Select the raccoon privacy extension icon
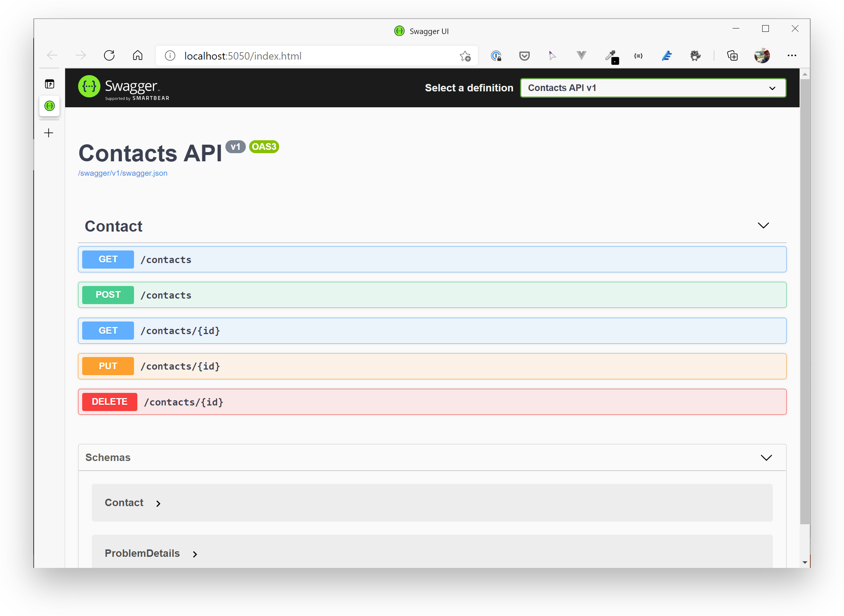Image resolution: width=844 pixels, height=616 pixels. 695,55
